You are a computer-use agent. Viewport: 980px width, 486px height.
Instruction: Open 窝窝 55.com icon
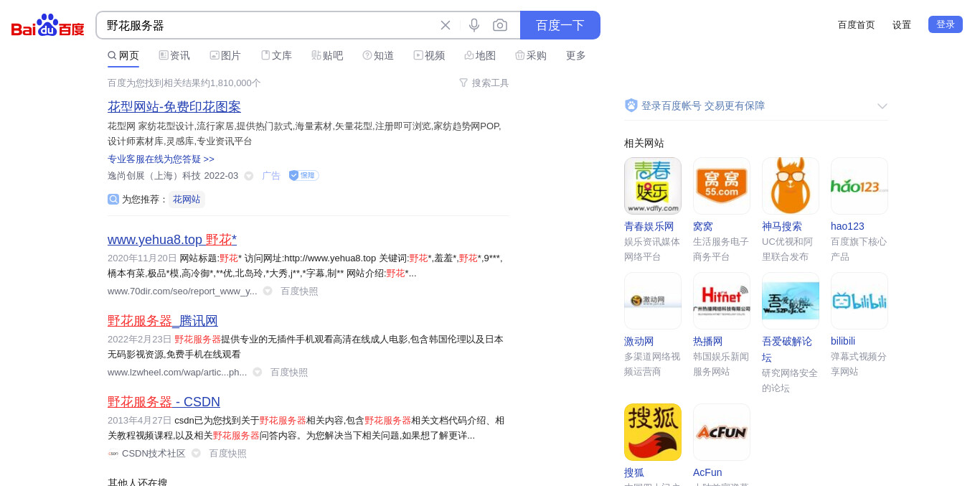tap(722, 186)
